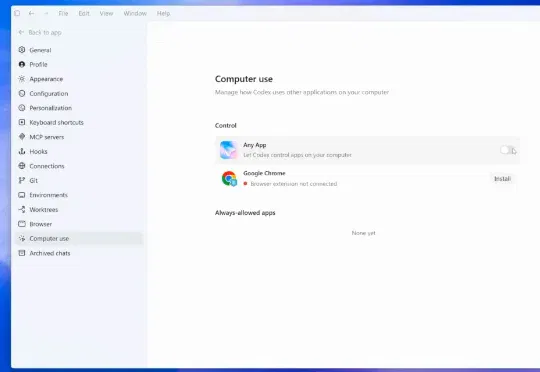Open Git settings page

coord(79,180)
